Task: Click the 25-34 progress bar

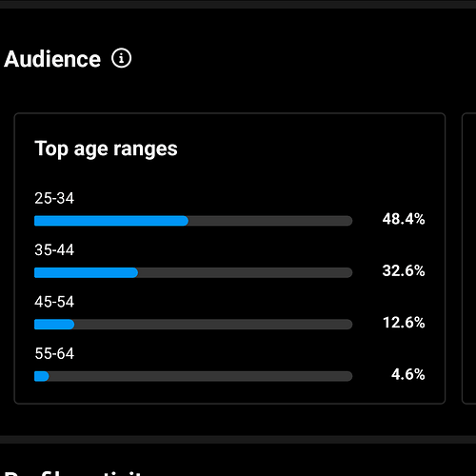Action: click(193, 221)
